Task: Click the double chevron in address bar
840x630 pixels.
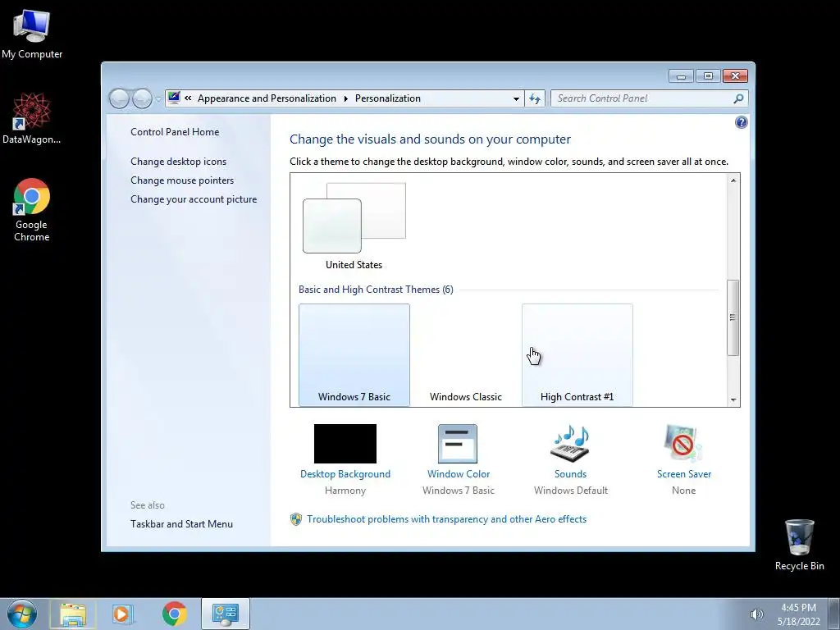Action: (x=188, y=98)
